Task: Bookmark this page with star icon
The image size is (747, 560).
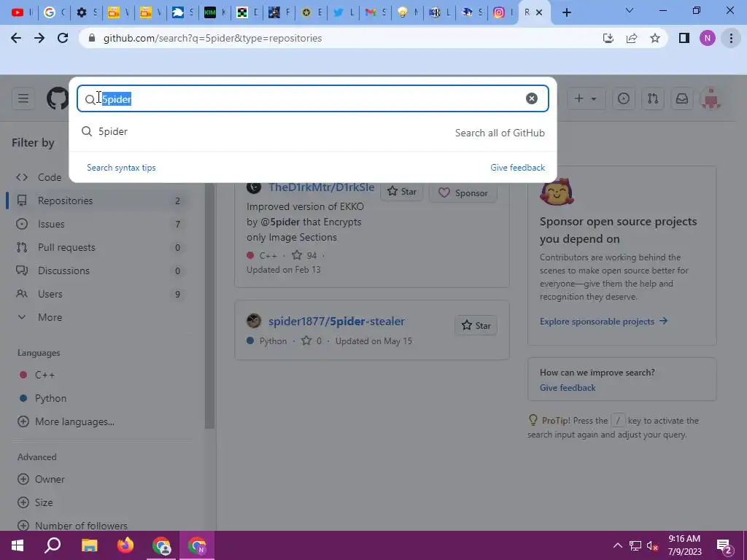Action: tap(655, 38)
